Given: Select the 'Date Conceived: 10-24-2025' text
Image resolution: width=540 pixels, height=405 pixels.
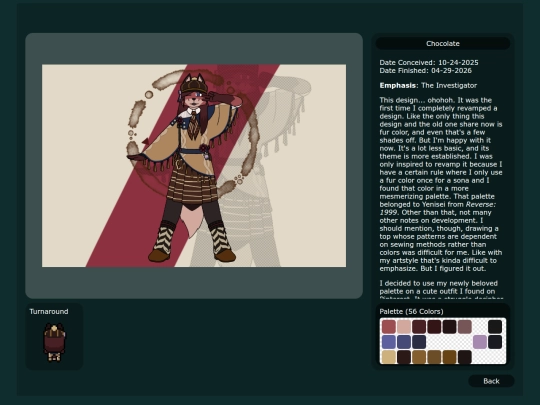Looking at the screenshot, I should (429, 62).
